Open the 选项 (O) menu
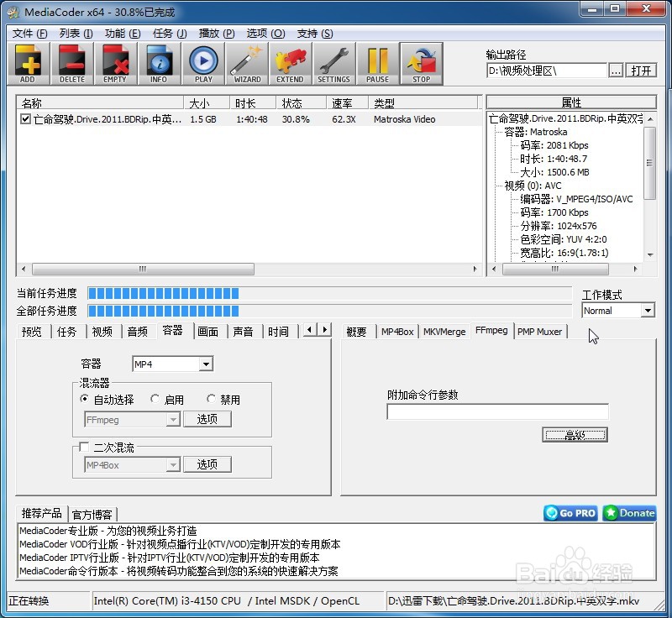 265,34
